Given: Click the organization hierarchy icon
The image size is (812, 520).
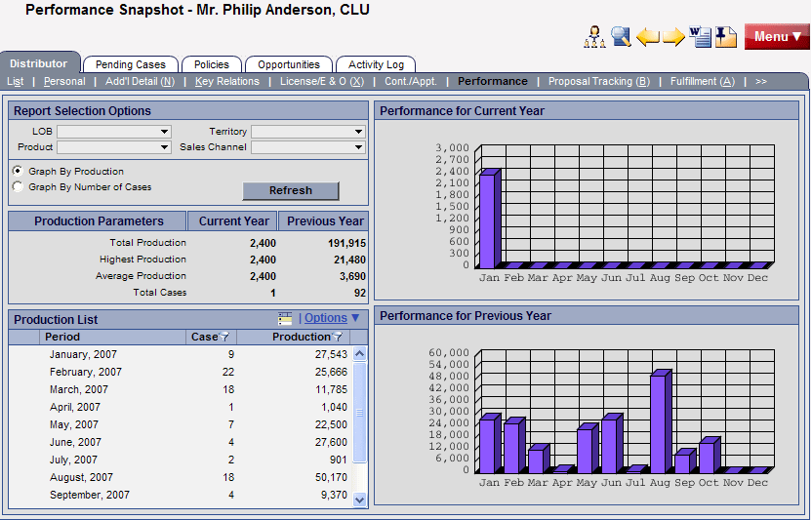Looking at the screenshot, I should point(594,37).
